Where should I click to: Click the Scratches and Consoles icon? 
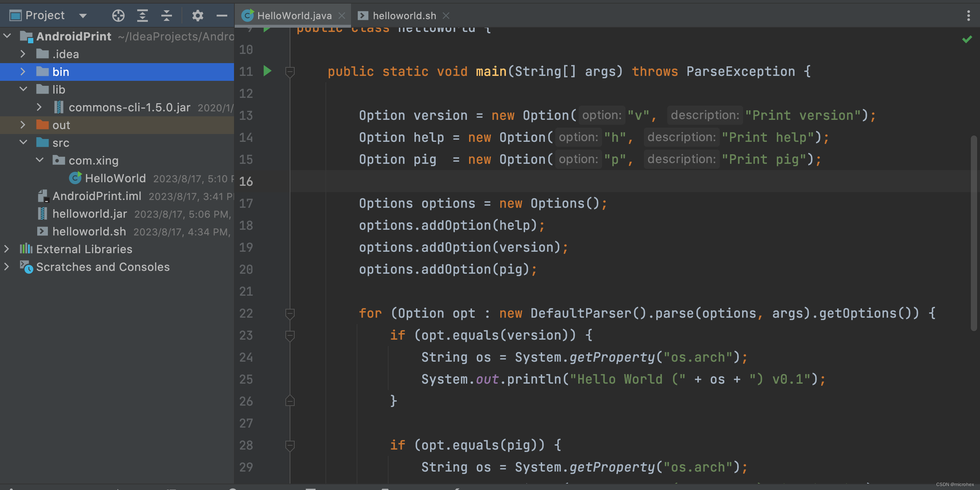pos(26,267)
